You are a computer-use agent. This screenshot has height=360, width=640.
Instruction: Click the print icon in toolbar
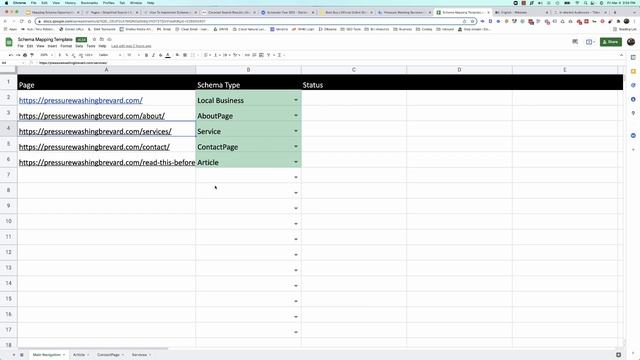click(25, 55)
